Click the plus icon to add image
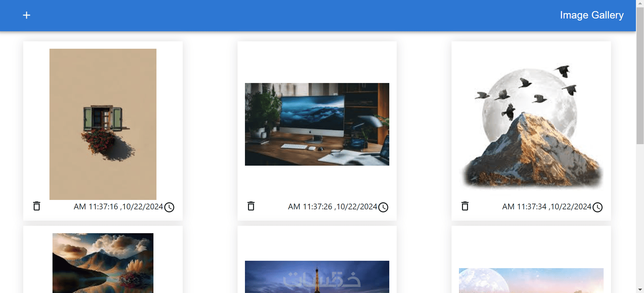 click(x=27, y=15)
